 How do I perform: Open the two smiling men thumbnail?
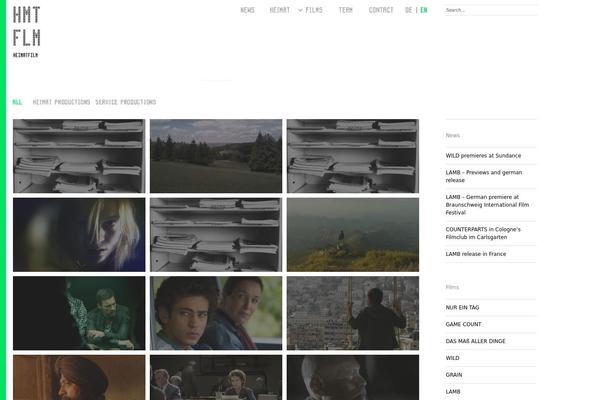216,313
